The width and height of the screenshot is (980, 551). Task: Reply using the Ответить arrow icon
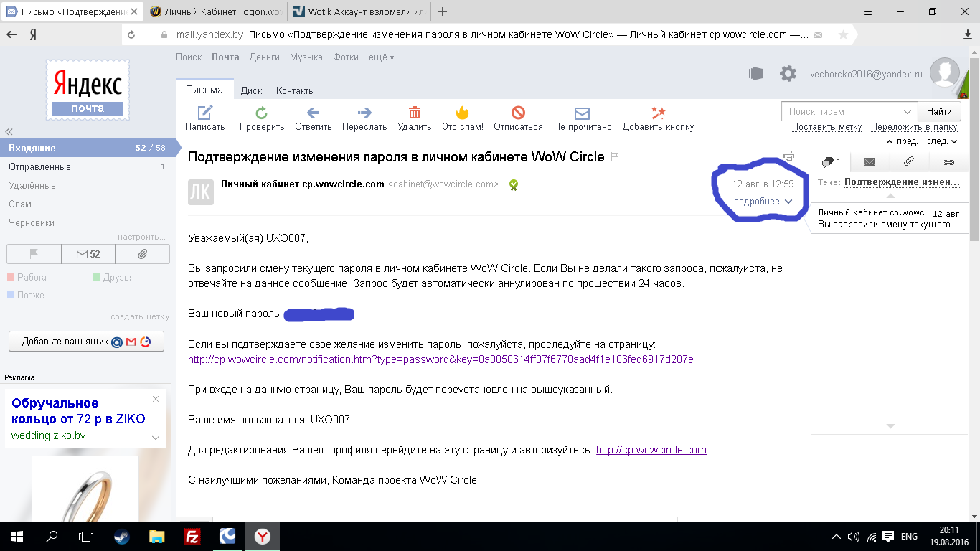pyautogui.click(x=313, y=113)
